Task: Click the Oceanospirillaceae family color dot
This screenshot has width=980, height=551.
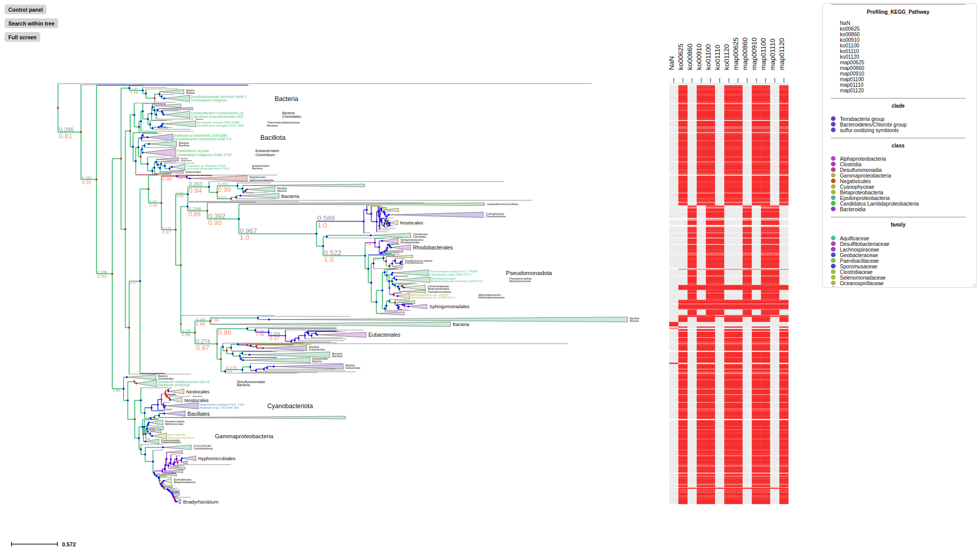Action: click(x=834, y=283)
